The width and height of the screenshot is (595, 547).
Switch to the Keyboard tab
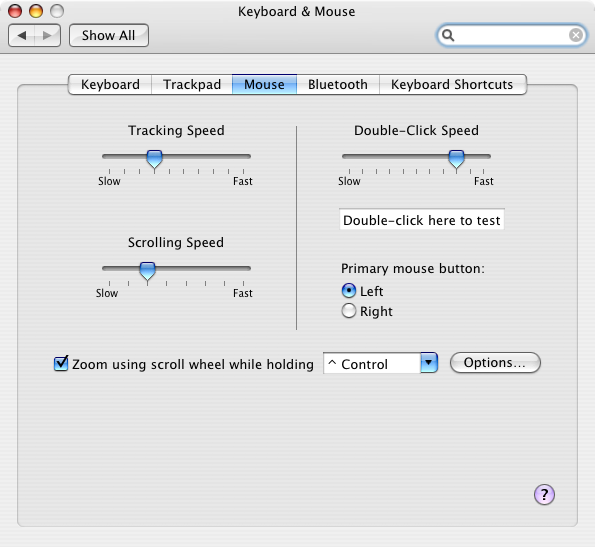(110, 84)
